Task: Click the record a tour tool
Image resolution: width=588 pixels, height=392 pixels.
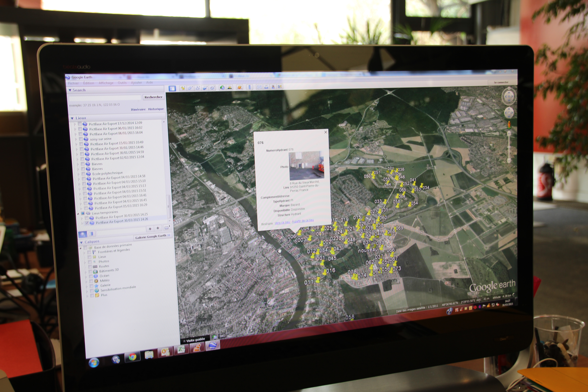Action: [x=213, y=88]
